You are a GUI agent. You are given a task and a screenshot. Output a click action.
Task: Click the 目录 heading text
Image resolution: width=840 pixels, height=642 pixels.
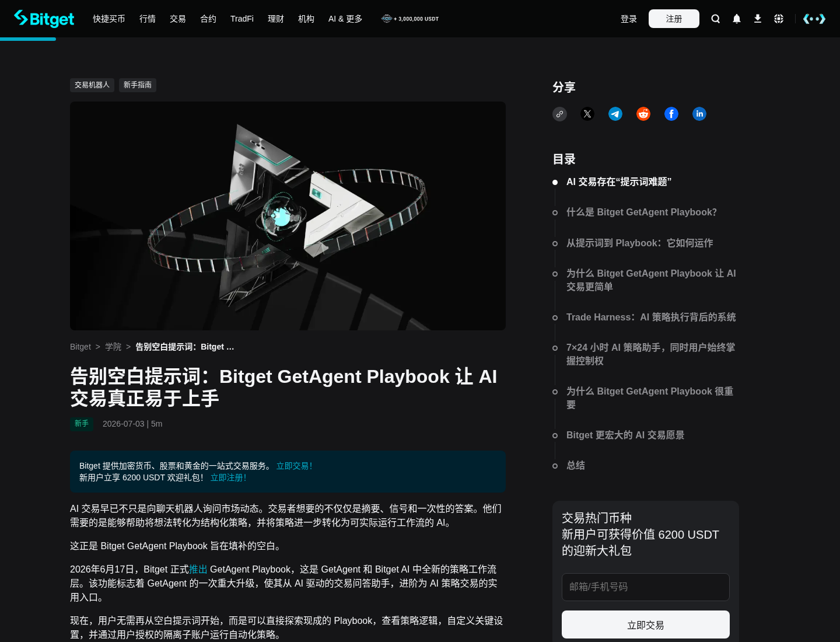(x=564, y=159)
